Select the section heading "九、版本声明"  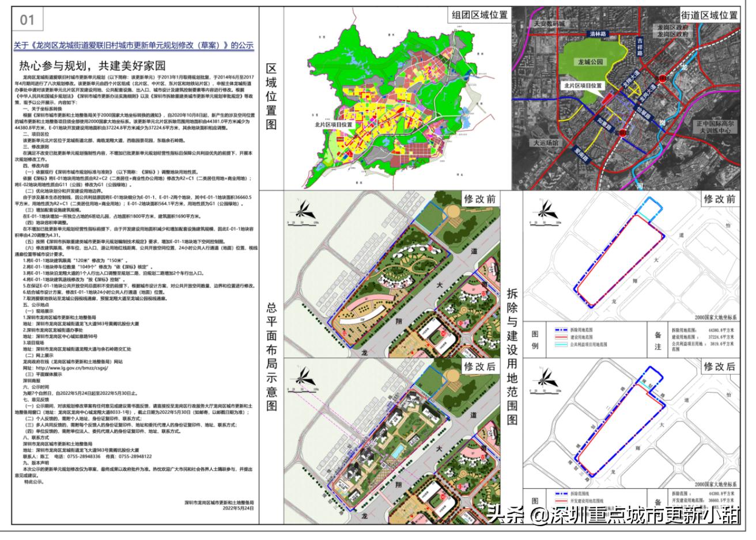37,462
